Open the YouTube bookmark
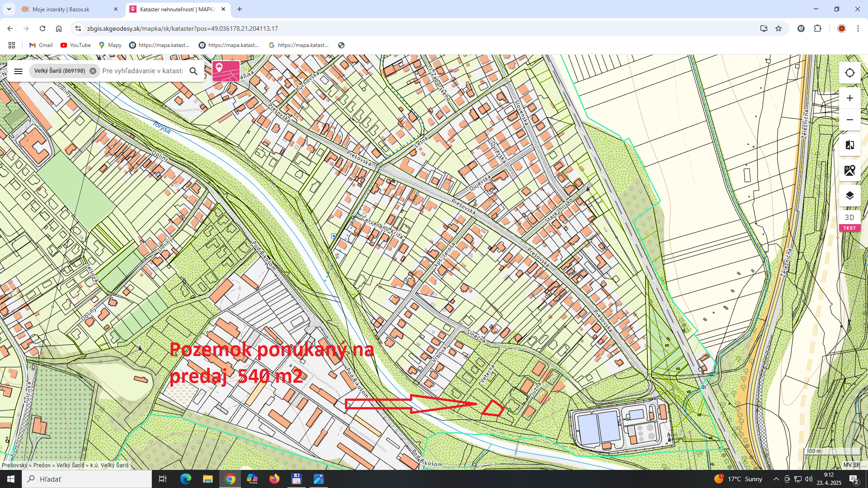This screenshot has height=488, width=868. (75, 45)
